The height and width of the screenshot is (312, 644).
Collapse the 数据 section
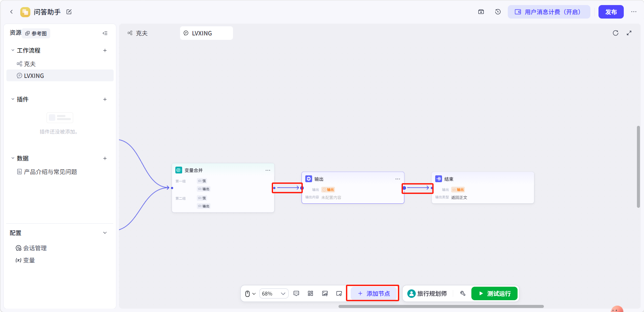13,158
